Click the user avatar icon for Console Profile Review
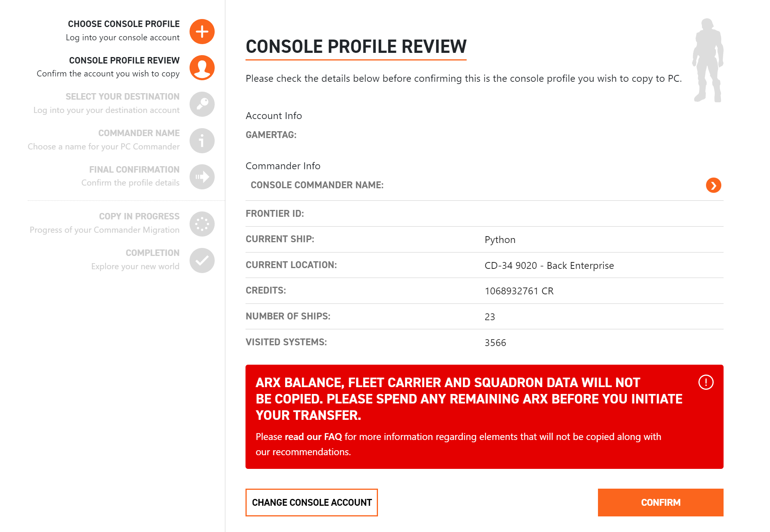 pyautogui.click(x=202, y=68)
